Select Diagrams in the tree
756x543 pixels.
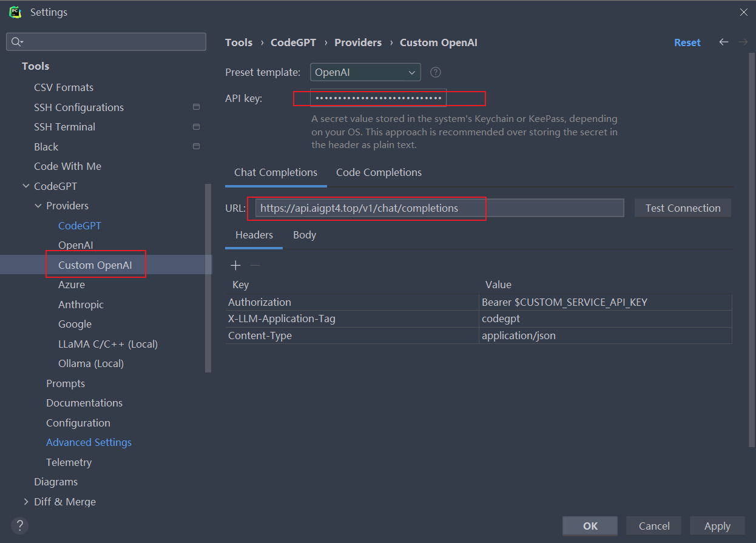point(56,482)
